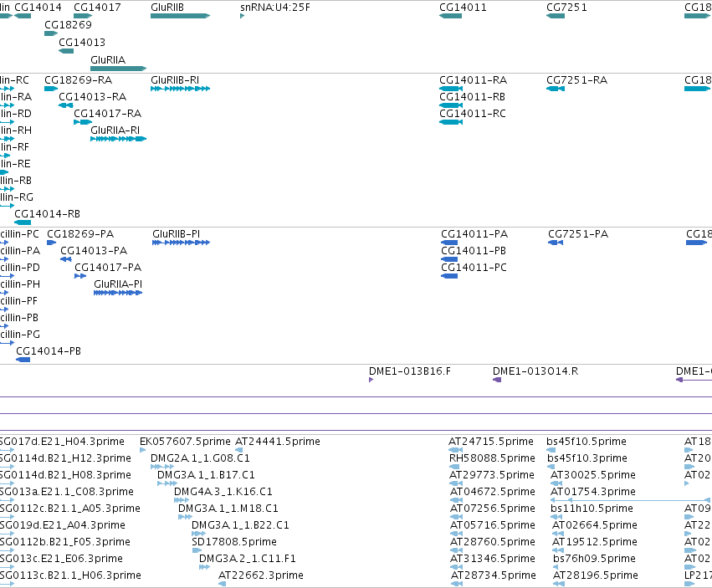Open the snRNA:U4:25F label
The width and height of the screenshot is (712, 588).
[x=275, y=8]
